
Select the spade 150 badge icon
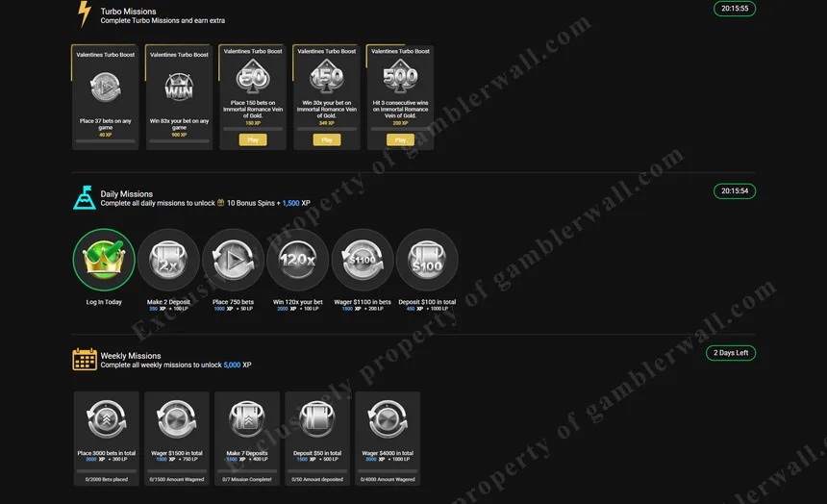pyautogui.click(x=327, y=78)
